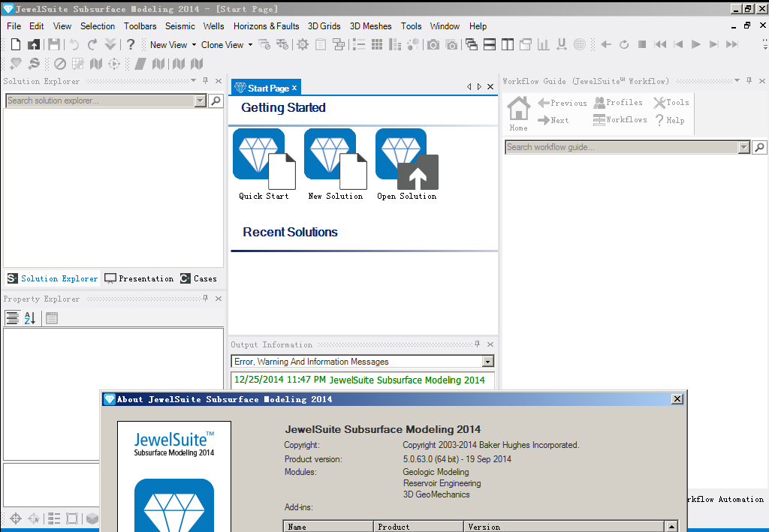
Task: Click the globe toolbar icon
Action: point(579,44)
